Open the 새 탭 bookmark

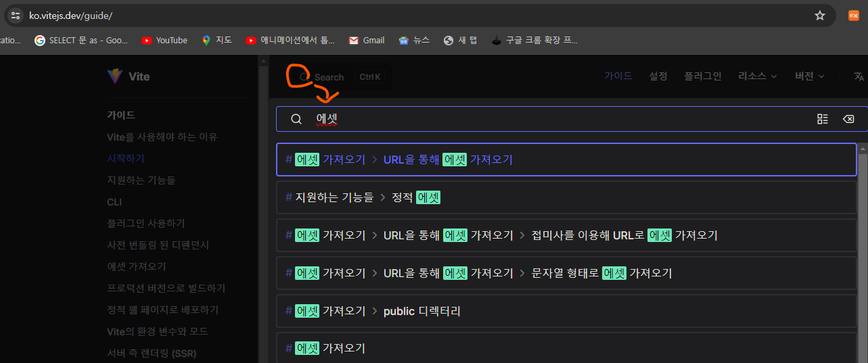[x=460, y=41]
